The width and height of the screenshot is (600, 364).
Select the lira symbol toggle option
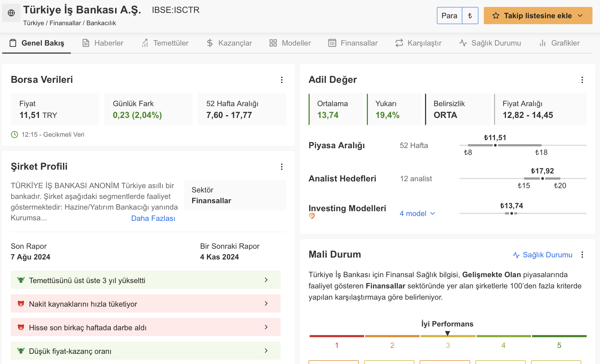point(470,16)
